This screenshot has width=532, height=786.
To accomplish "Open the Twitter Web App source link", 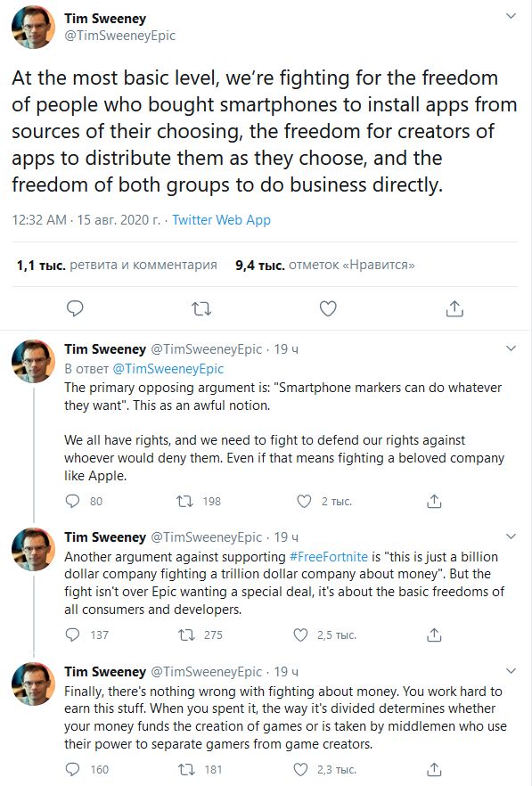I will point(222,219).
